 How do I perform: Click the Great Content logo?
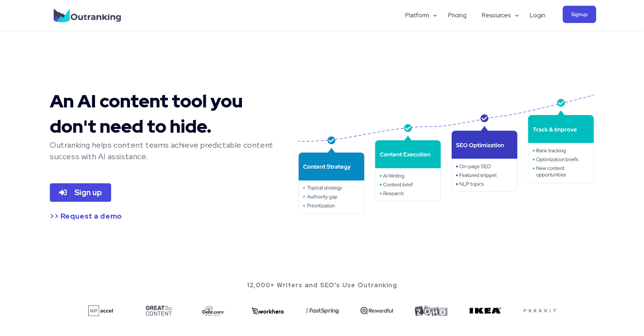[x=159, y=311]
